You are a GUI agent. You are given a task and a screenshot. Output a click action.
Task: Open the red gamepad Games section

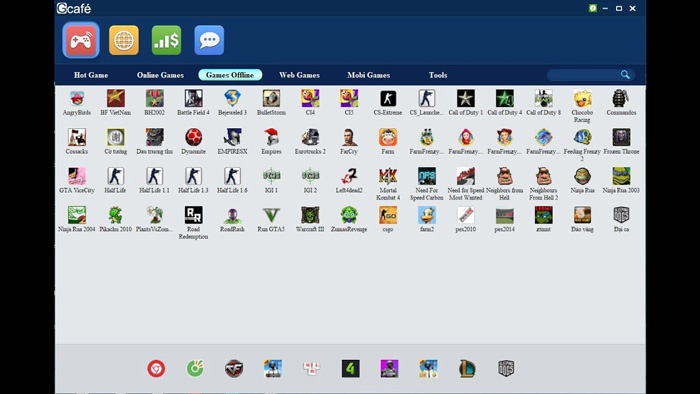tap(81, 40)
